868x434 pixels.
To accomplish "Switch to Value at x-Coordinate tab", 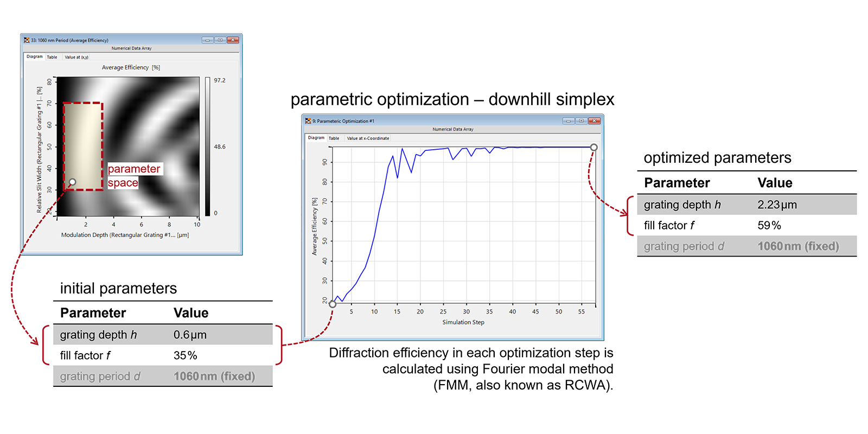I will [368, 138].
